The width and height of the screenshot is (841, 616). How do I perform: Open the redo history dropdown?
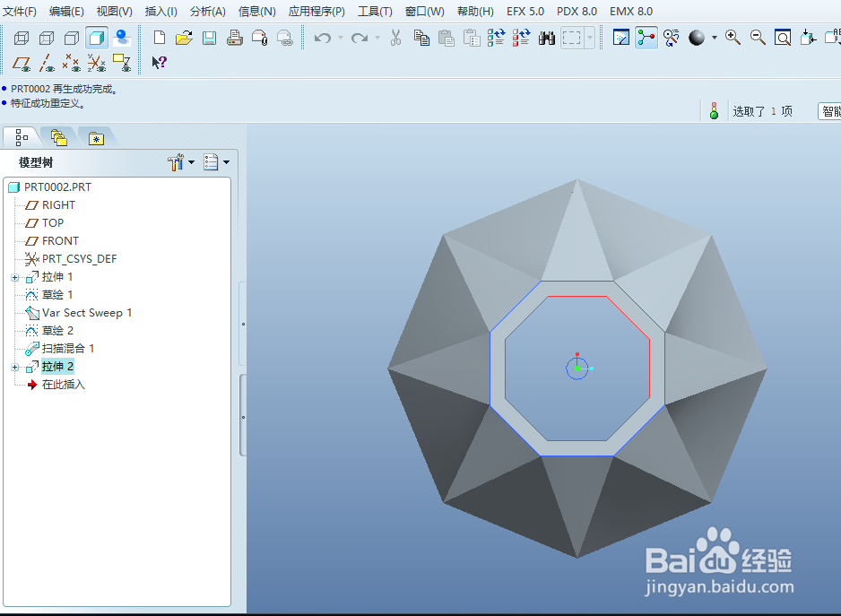pos(377,38)
